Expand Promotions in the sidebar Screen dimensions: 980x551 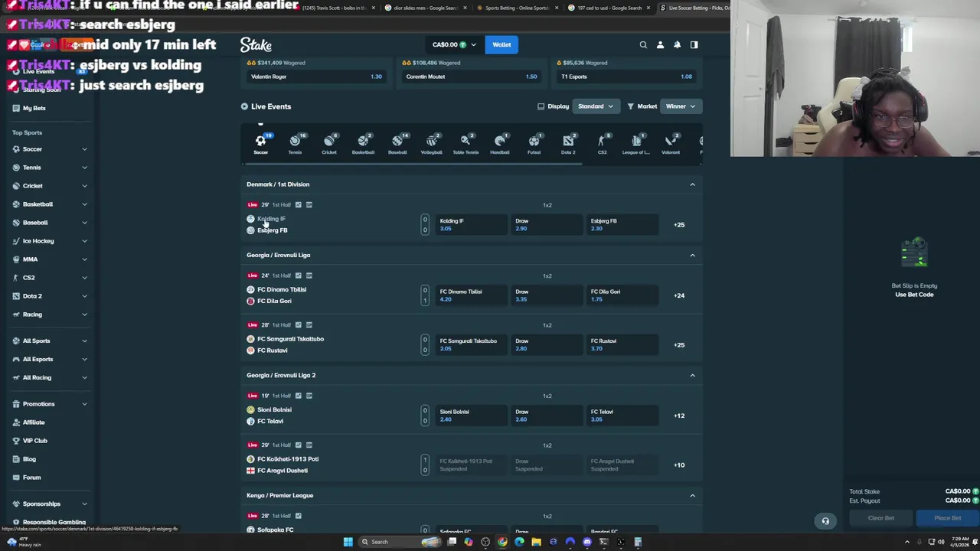click(84, 404)
